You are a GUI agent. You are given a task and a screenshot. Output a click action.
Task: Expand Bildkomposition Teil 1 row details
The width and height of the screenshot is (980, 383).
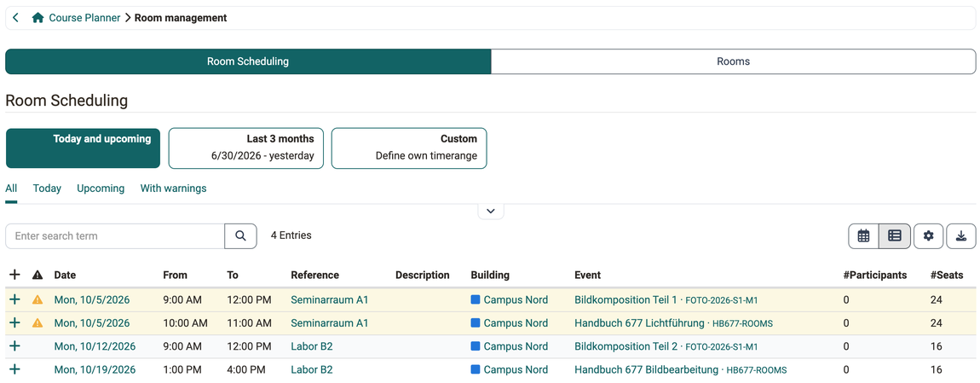[x=15, y=299]
